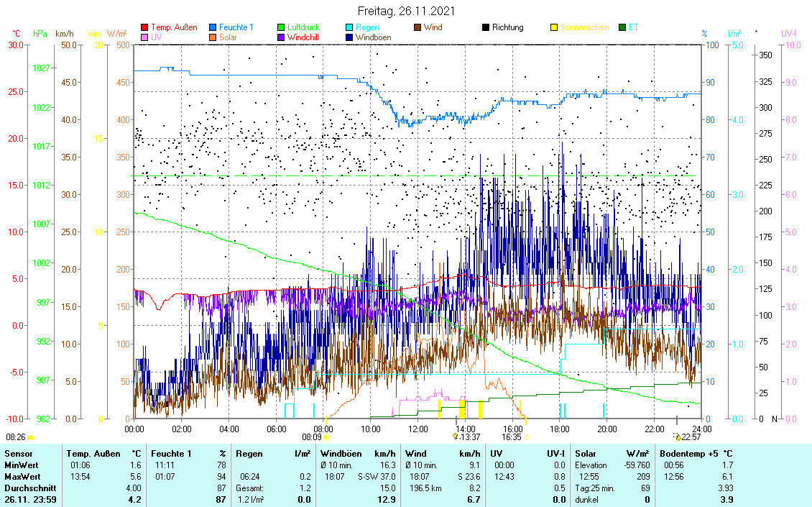Click the pink UV legend square
The width and height of the screenshot is (812, 507).
(x=144, y=37)
